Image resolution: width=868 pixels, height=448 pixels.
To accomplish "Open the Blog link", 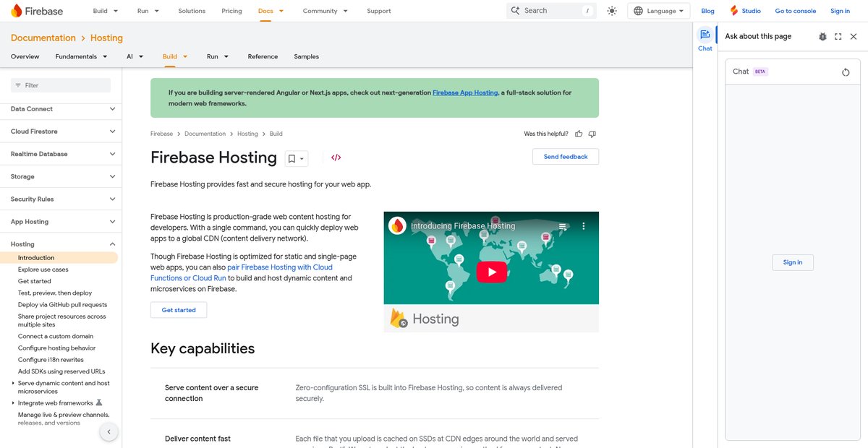I will point(708,11).
